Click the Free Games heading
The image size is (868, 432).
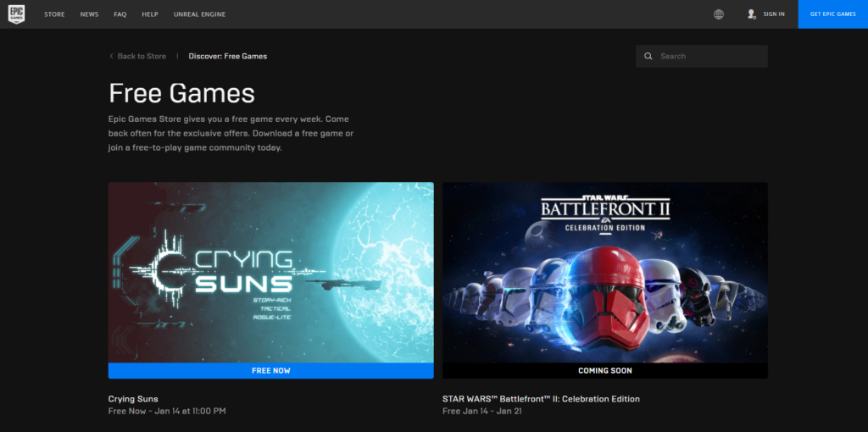point(181,93)
